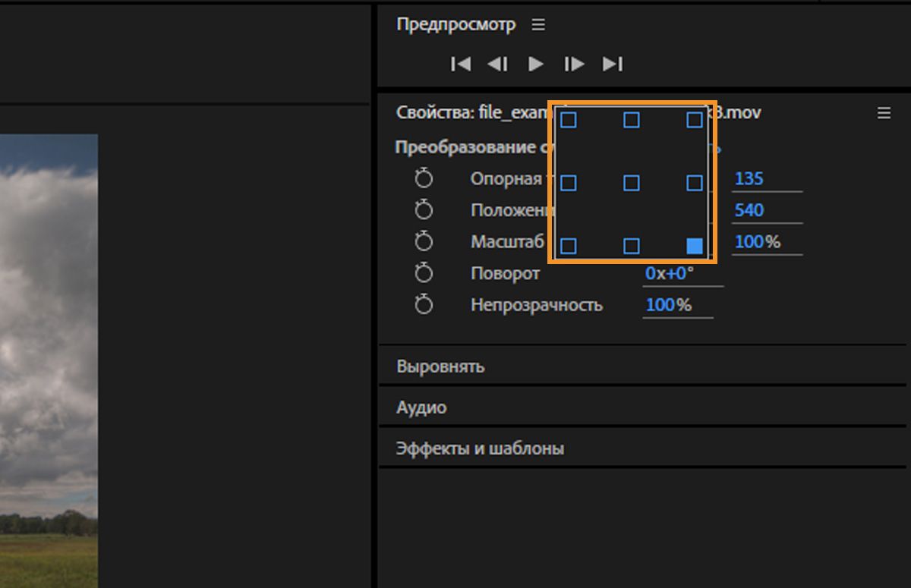The height and width of the screenshot is (588, 911).
Task: Expand the Выровнять section
Action: point(440,366)
